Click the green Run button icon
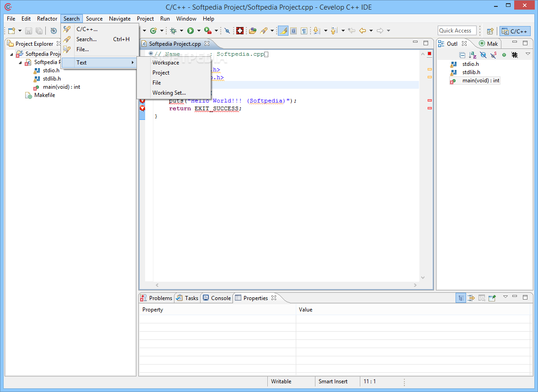This screenshot has height=392, width=538. 190,31
